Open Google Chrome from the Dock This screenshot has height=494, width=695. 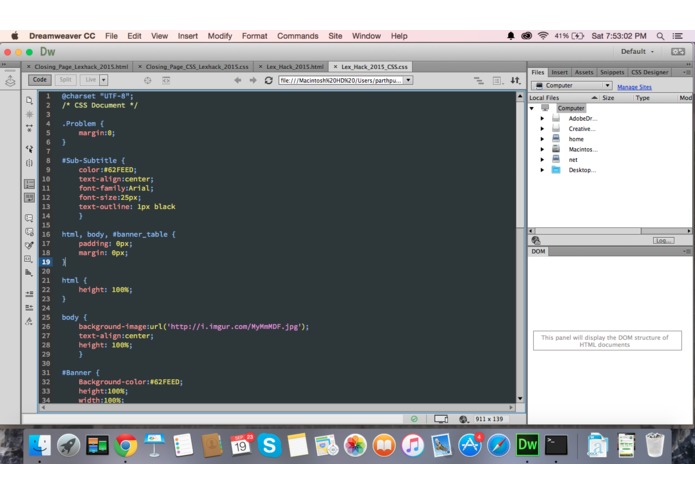[x=125, y=445]
